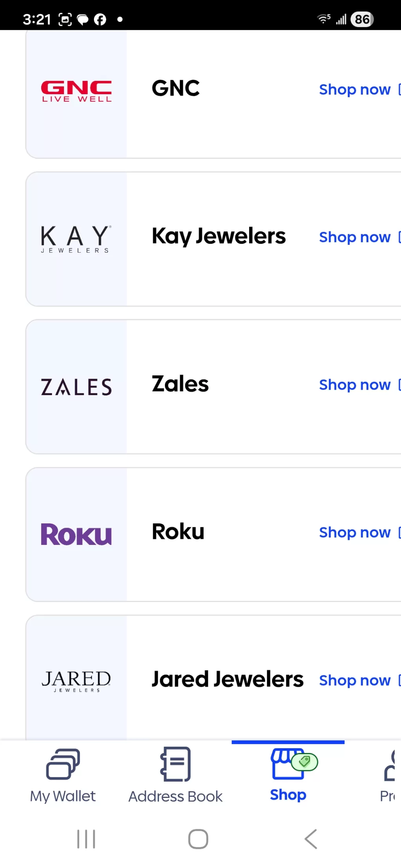Tap the GNC Live Well logo
This screenshot has height=868, width=401.
coord(76,92)
